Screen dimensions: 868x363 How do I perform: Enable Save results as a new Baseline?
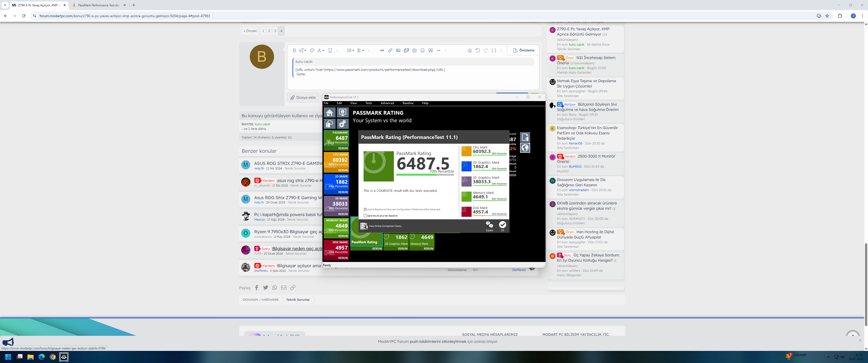point(365,216)
